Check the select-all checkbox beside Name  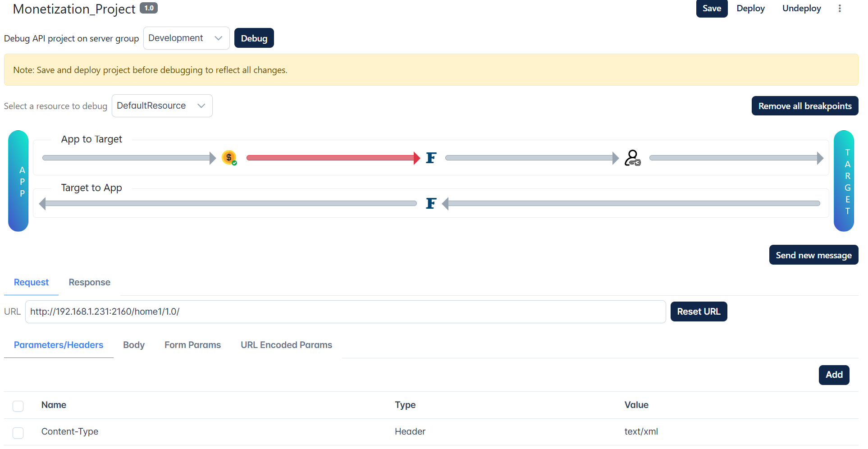coord(18,406)
